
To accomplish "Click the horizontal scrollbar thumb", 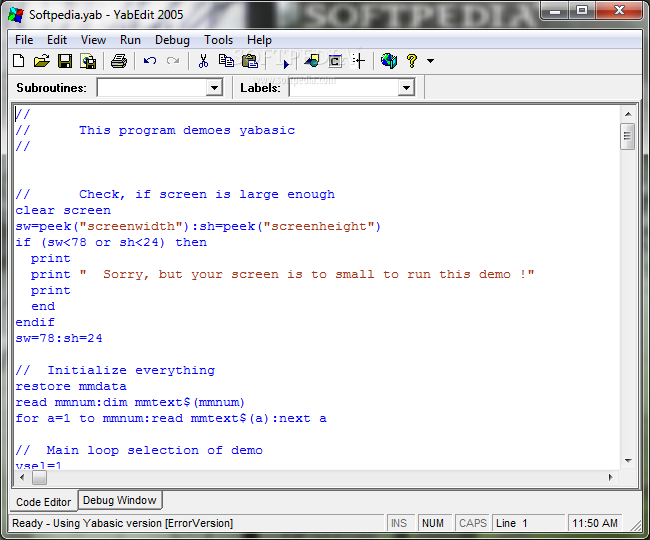I will [39, 477].
